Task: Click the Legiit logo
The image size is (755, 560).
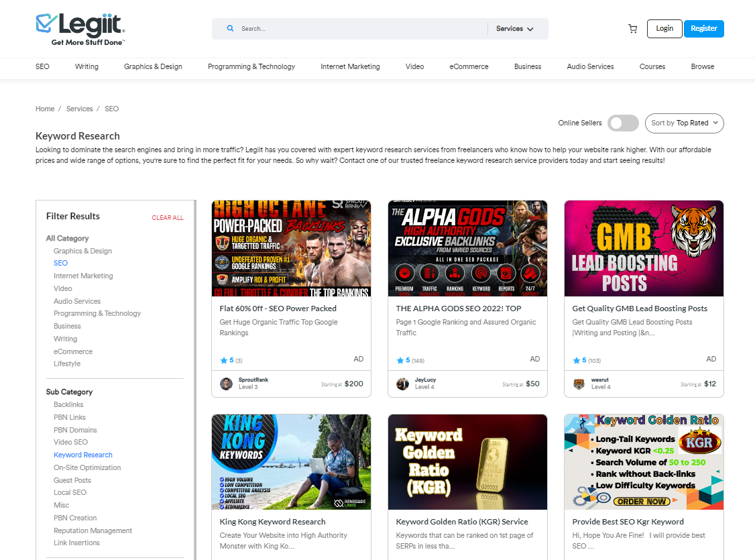Action: (80, 29)
